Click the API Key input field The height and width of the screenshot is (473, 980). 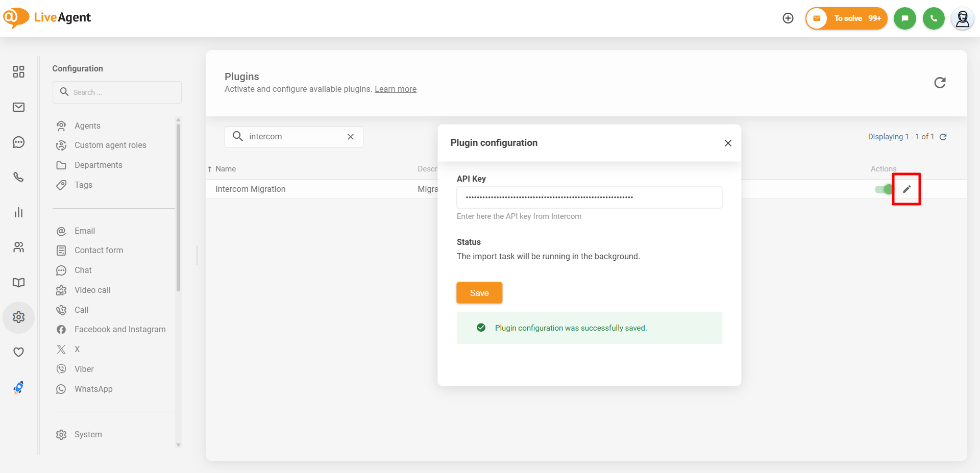click(589, 197)
